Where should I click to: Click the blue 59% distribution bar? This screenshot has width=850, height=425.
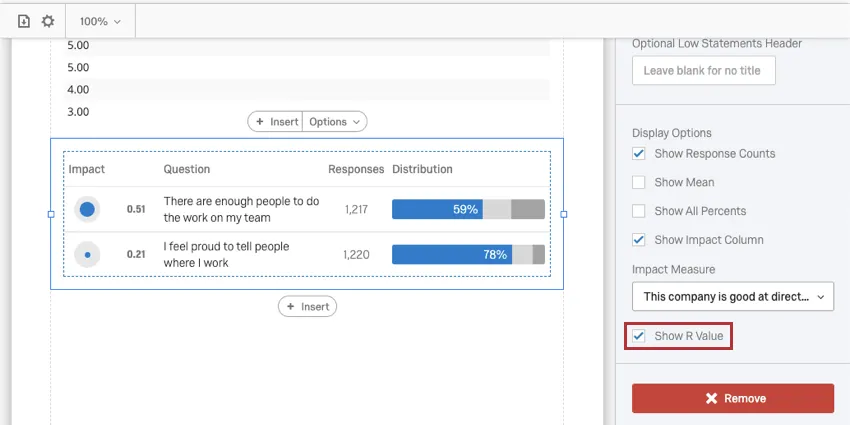point(437,210)
